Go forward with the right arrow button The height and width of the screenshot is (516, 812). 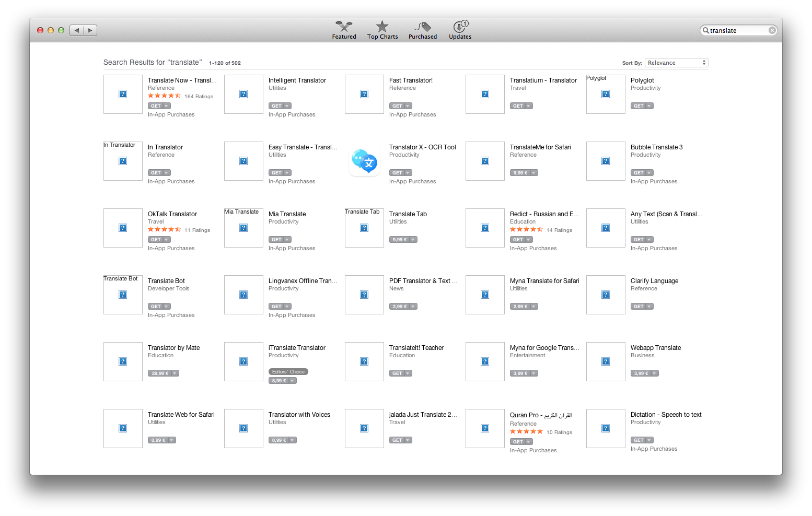point(90,30)
